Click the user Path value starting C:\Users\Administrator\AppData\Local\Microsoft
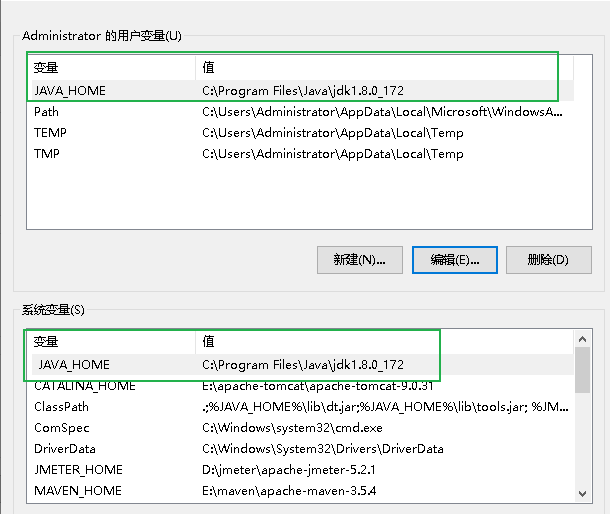The image size is (610, 514). [x=382, y=112]
